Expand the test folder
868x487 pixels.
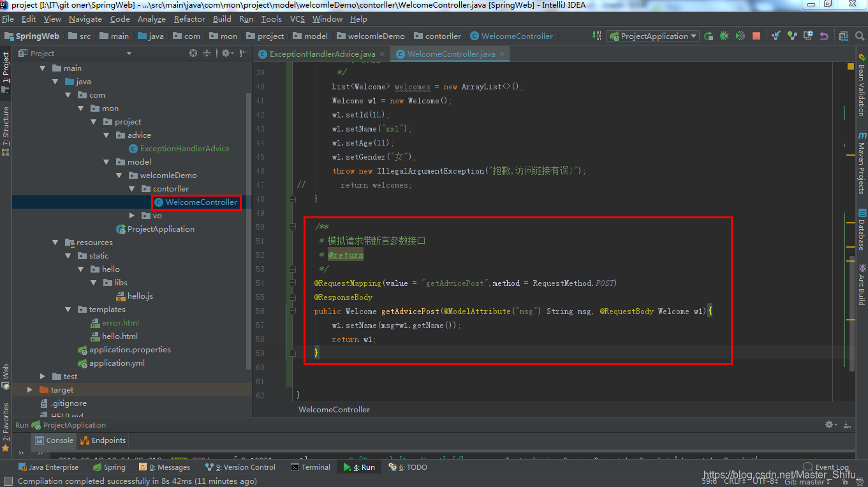tap(43, 377)
